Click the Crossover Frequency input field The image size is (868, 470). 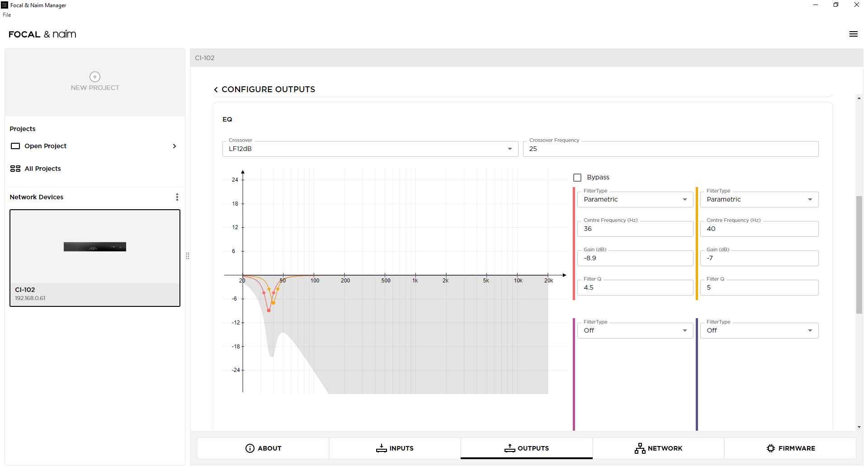[x=670, y=149]
